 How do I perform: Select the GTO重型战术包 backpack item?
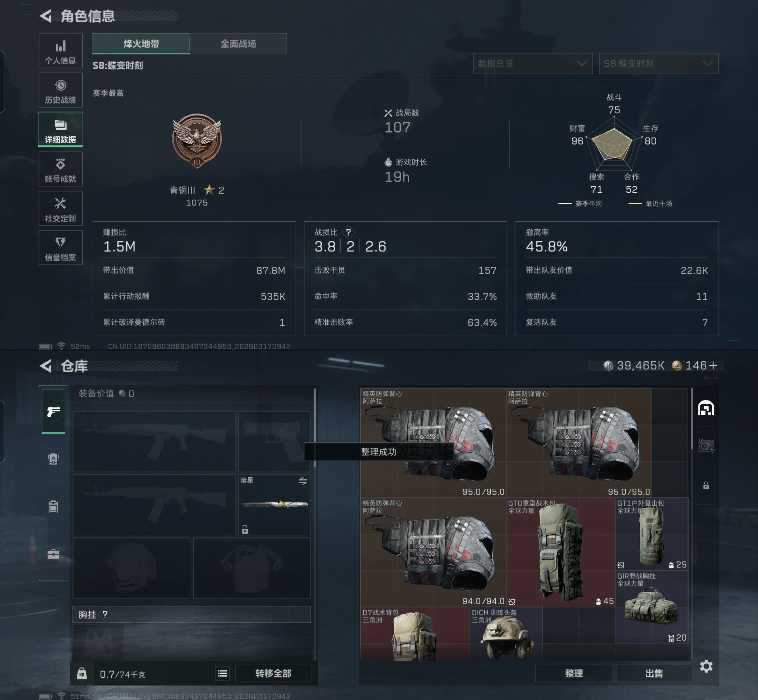point(560,552)
